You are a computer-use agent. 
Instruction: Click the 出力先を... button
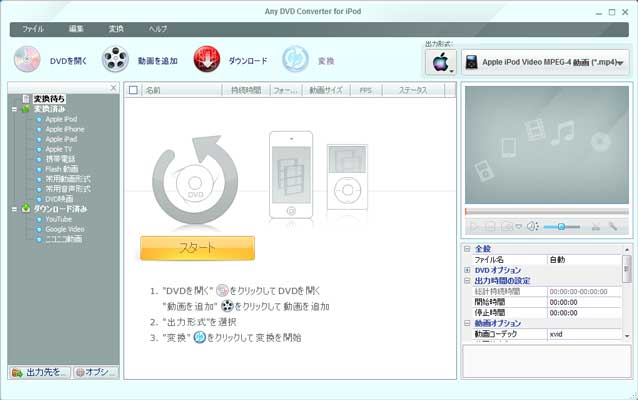point(39,372)
